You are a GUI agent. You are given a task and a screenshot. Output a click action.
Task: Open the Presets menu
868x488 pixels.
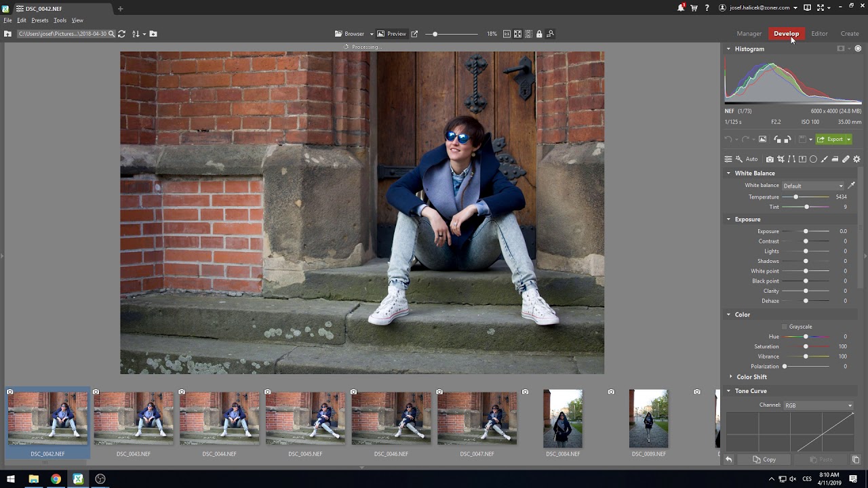(x=39, y=20)
